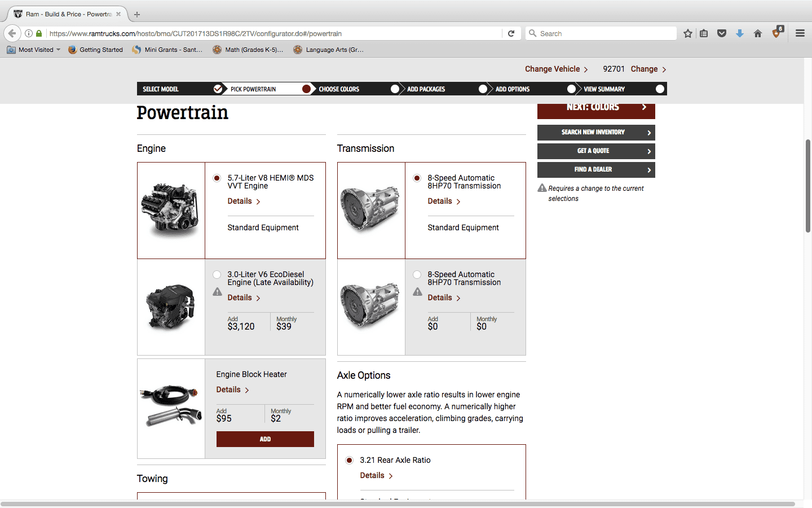Click the circle marker on Pick Powertrain step

[x=306, y=89]
